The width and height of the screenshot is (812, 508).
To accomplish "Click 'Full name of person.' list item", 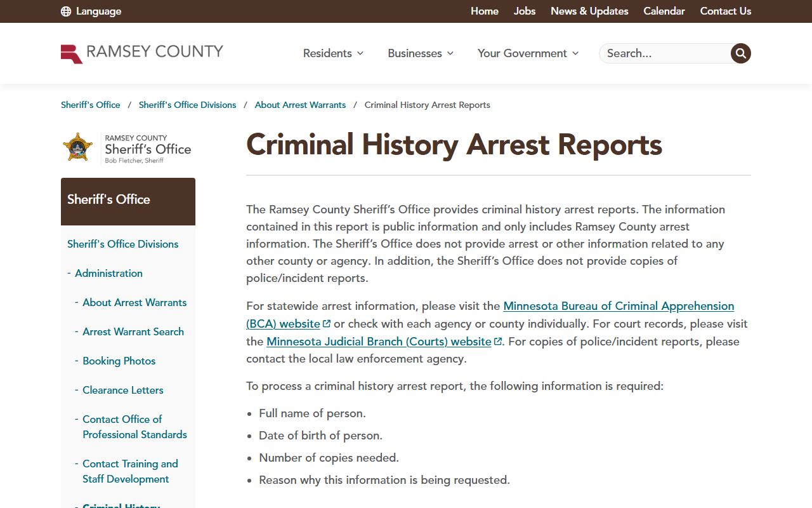I will pos(312,413).
